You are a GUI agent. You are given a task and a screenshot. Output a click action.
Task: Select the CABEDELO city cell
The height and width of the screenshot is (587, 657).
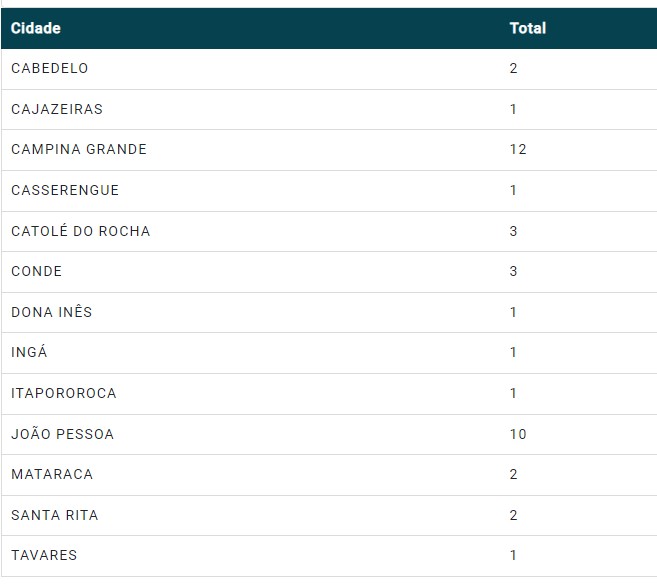pyautogui.click(x=50, y=68)
